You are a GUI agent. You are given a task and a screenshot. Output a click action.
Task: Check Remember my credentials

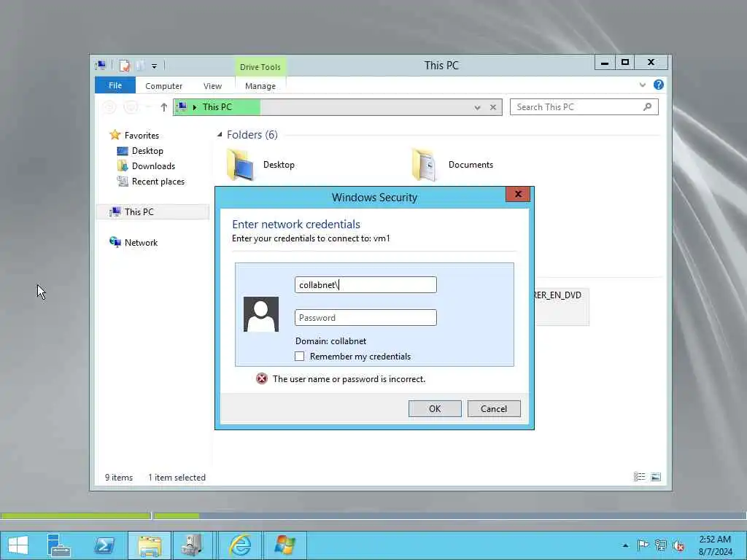pos(299,356)
